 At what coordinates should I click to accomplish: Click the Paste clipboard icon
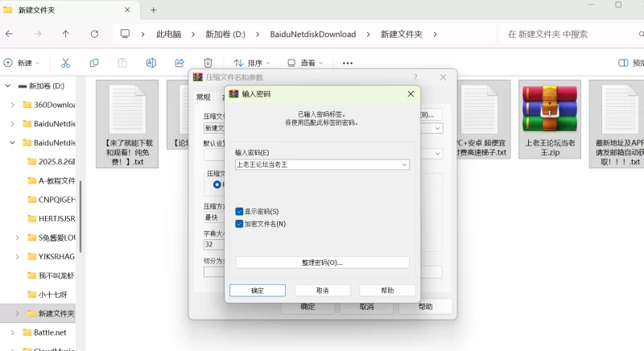(x=122, y=63)
